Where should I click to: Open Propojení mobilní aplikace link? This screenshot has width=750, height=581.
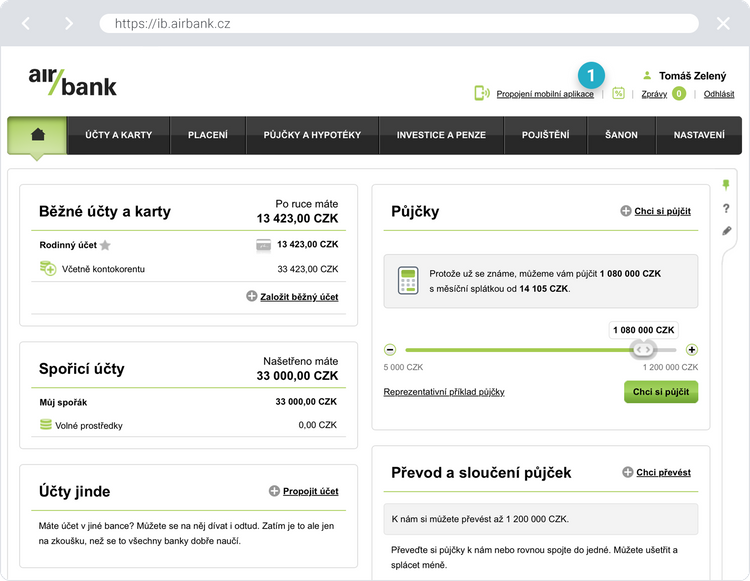[544, 94]
